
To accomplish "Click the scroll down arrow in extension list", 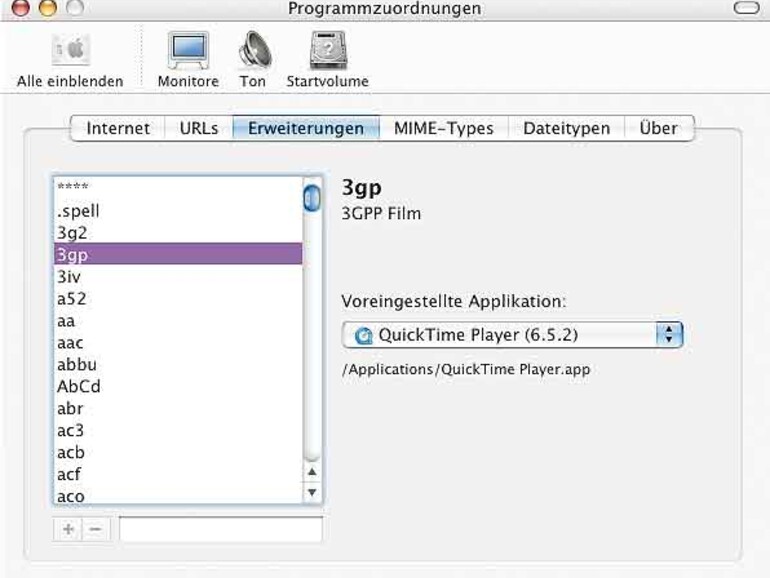I will 312,492.
